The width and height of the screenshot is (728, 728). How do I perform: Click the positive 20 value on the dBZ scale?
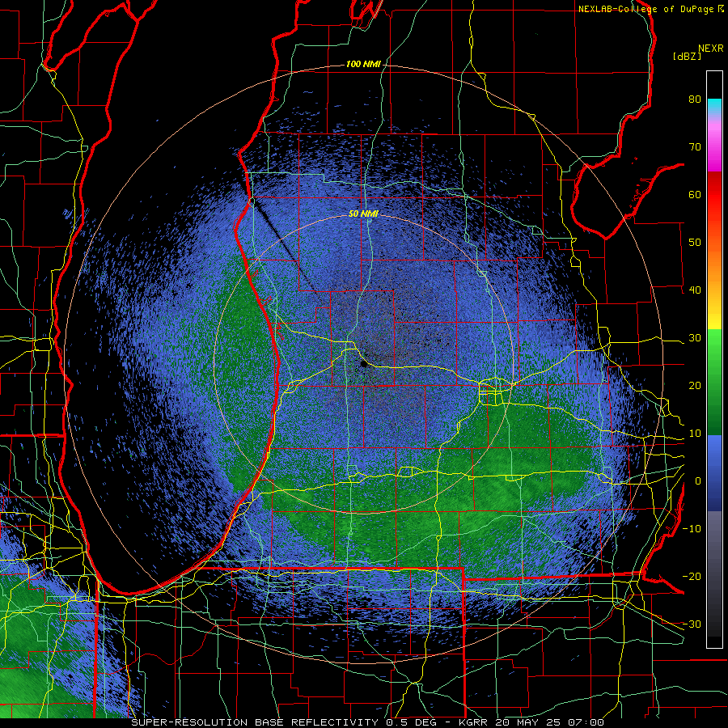[x=695, y=386]
